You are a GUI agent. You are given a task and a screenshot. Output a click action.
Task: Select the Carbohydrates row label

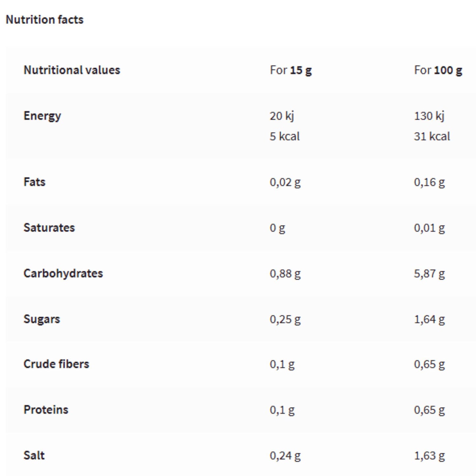[x=63, y=273]
